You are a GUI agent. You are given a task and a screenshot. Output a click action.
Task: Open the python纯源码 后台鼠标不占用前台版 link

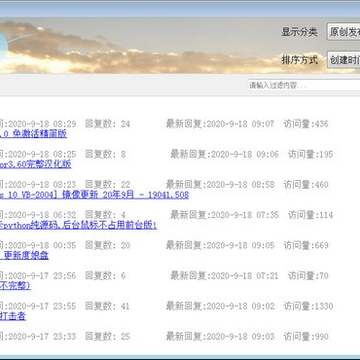78,225
